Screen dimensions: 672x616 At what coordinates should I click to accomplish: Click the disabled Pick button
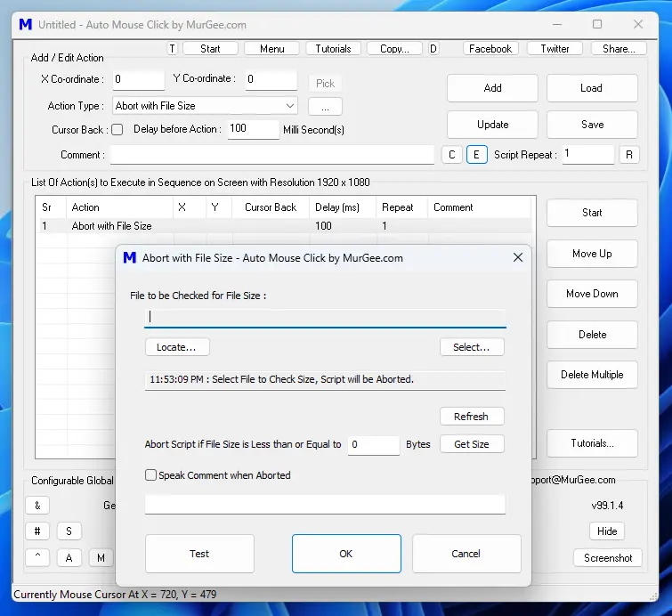(x=325, y=83)
